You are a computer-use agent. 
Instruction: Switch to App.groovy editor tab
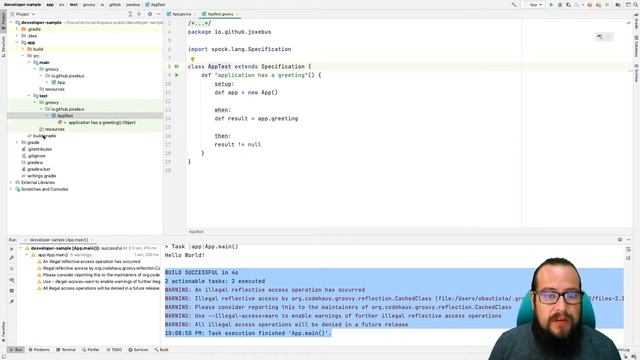180,14
